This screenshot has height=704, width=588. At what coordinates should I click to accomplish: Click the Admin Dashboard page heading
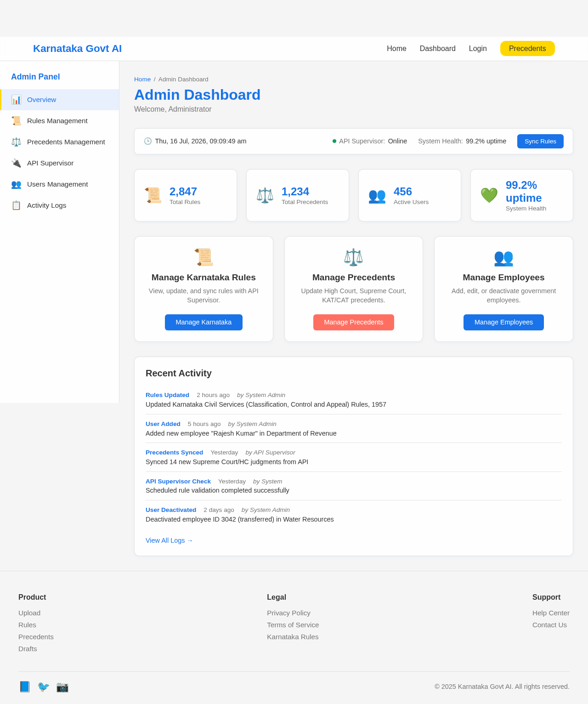197,95
